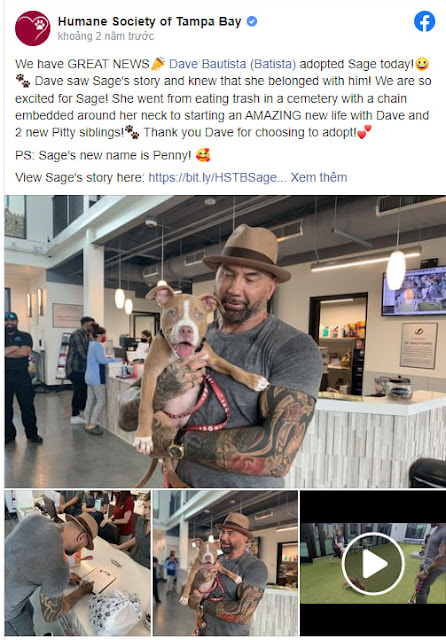Click the paw prints emoji before 'Dave saw'
The height and width of the screenshot is (640, 446).
22,81
